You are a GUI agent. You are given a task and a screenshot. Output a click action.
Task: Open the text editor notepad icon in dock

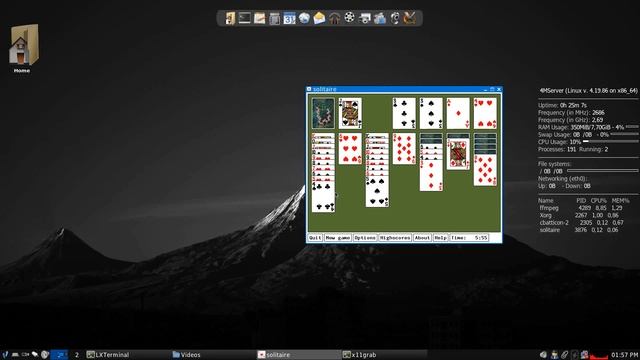pyautogui.click(x=260, y=18)
